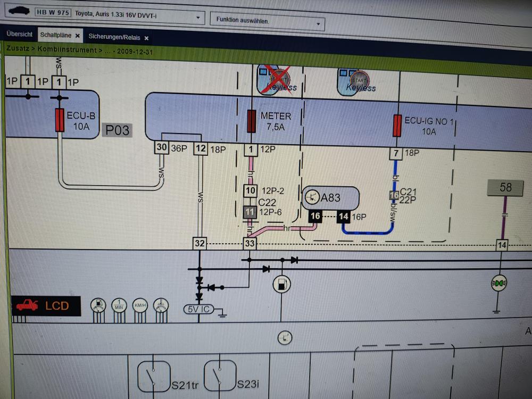Click the S23i switch symbol
Image resolution: width=532 pixels, height=399 pixels.
[x=220, y=376]
